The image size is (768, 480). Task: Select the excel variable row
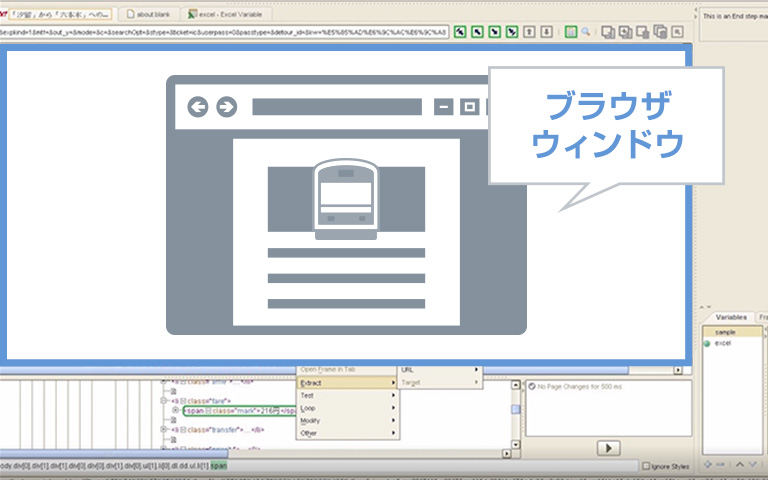[733, 343]
